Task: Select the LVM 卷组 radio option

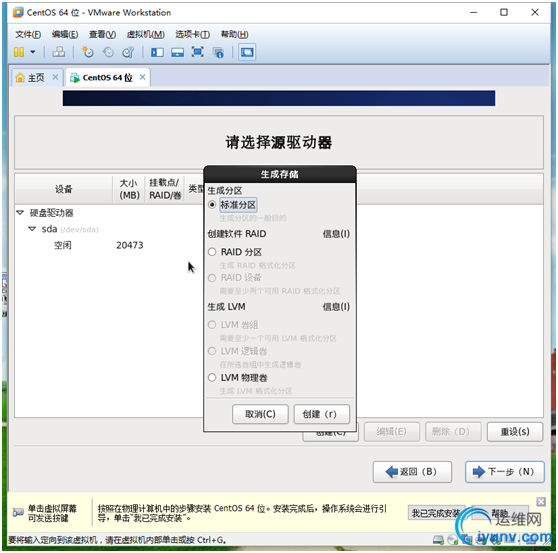Action: [212, 325]
